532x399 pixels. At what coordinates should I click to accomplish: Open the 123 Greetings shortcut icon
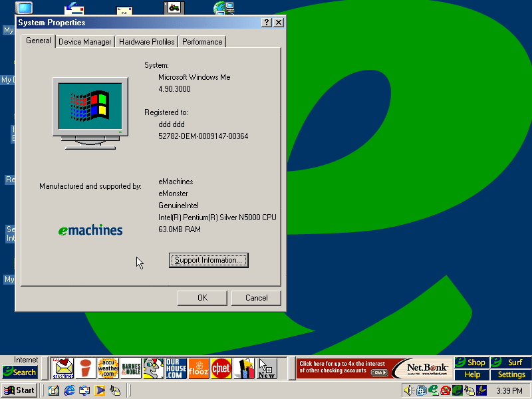pos(63,368)
